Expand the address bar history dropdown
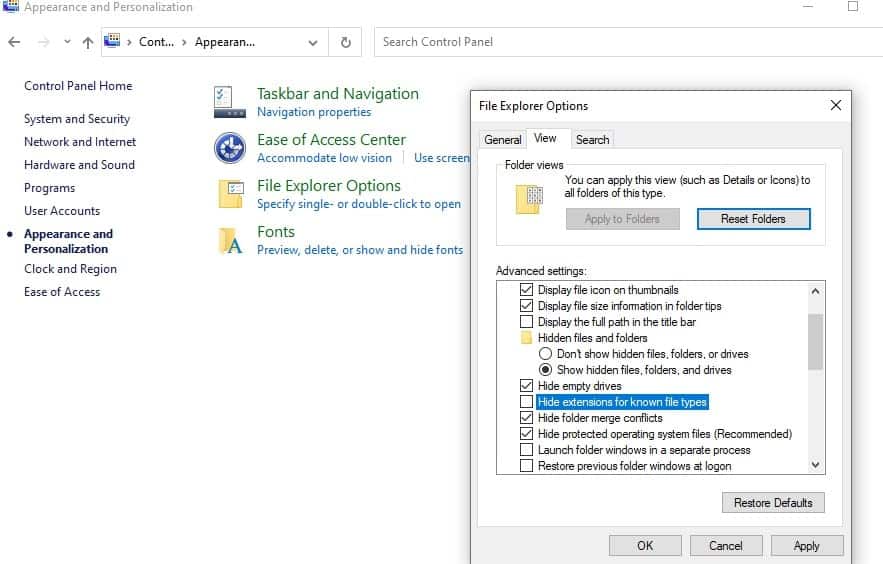This screenshot has width=883, height=564. click(x=313, y=42)
